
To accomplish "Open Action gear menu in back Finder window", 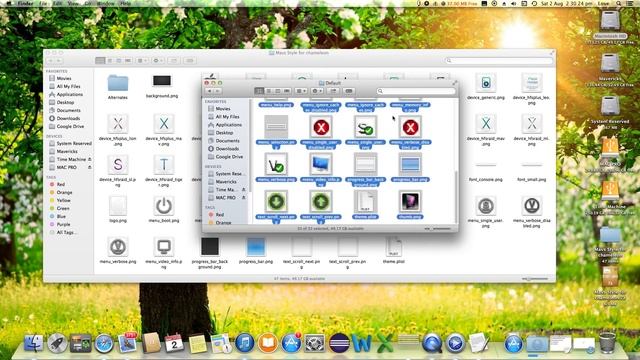I will point(158,60).
